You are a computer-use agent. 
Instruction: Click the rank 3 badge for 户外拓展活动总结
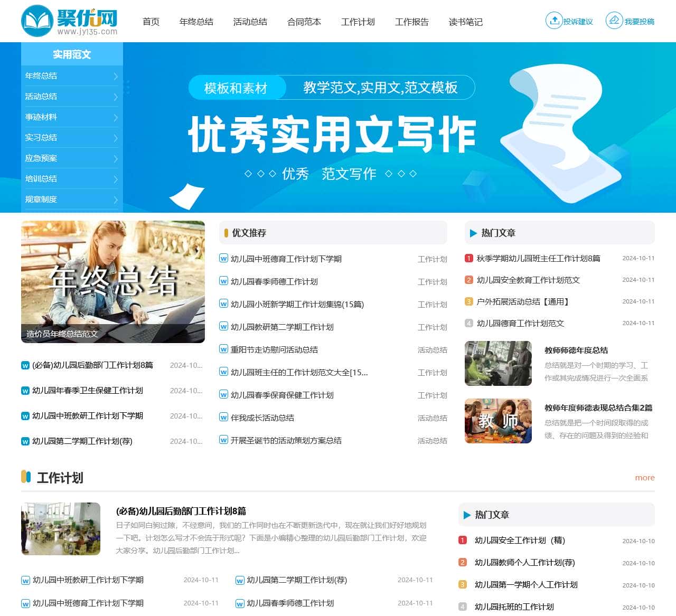[x=468, y=301]
